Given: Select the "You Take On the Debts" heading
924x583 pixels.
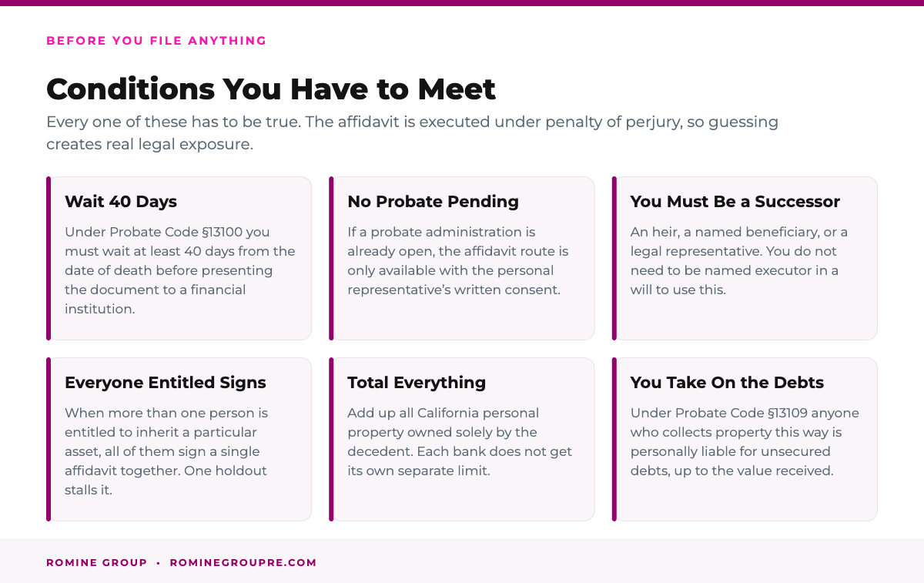Looking at the screenshot, I should pyautogui.click(x=727, y=383).
